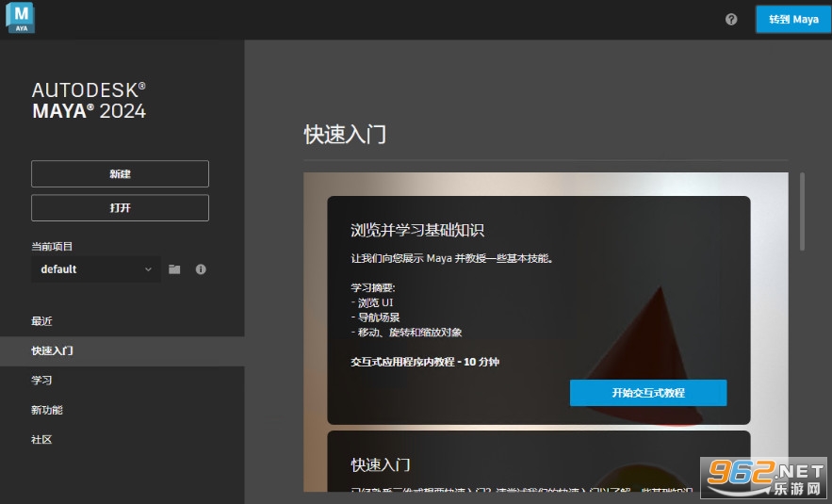832x504 pixels.
Task: Click the Maya logo icon
Action: coord(20,18)
